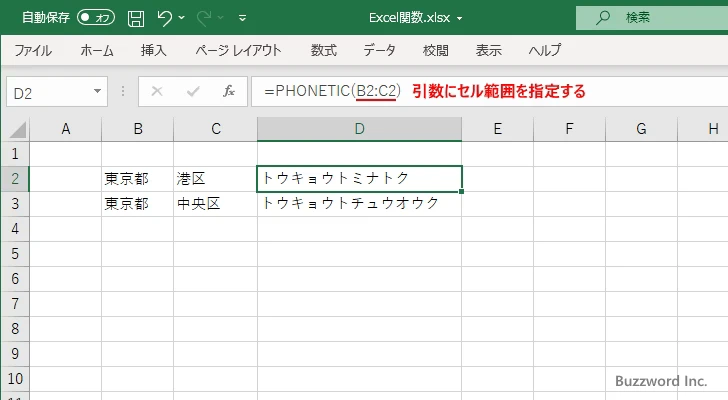Select row 8 header
The width and height of the screenshot is (728, 400).
point(15,329)
